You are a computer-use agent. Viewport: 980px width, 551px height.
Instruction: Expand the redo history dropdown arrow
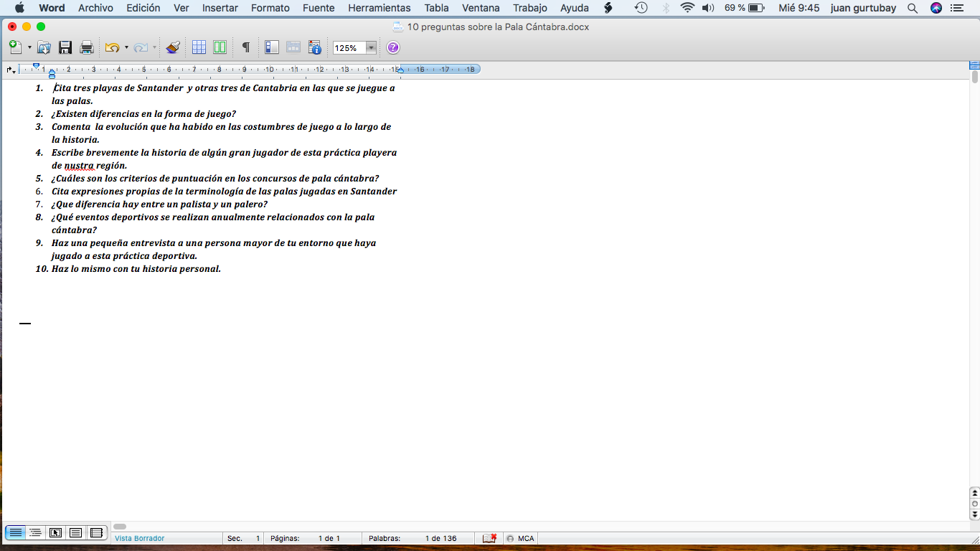(x=154, y=47)
